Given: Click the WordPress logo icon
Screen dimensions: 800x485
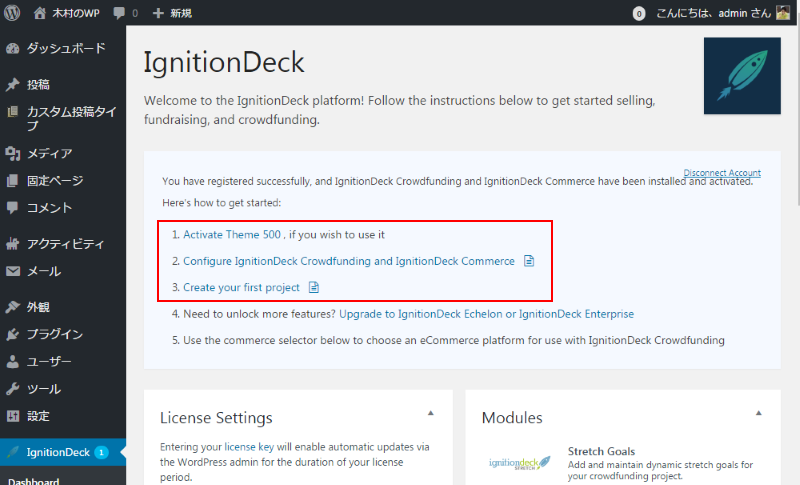Looking at the screenshot, I should [x=13, y=13].
